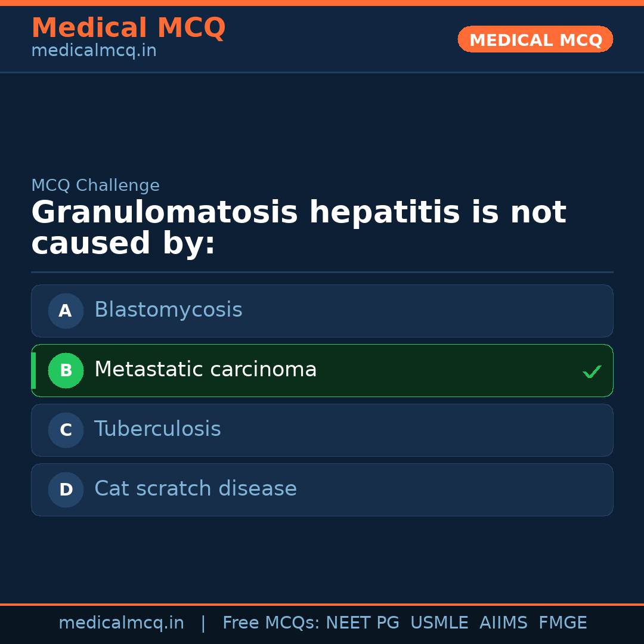Click the orange MEDICAL MCQ badge
Image resolution: width=644 pixels, height=644 pixels.
(x=535, y=39)
